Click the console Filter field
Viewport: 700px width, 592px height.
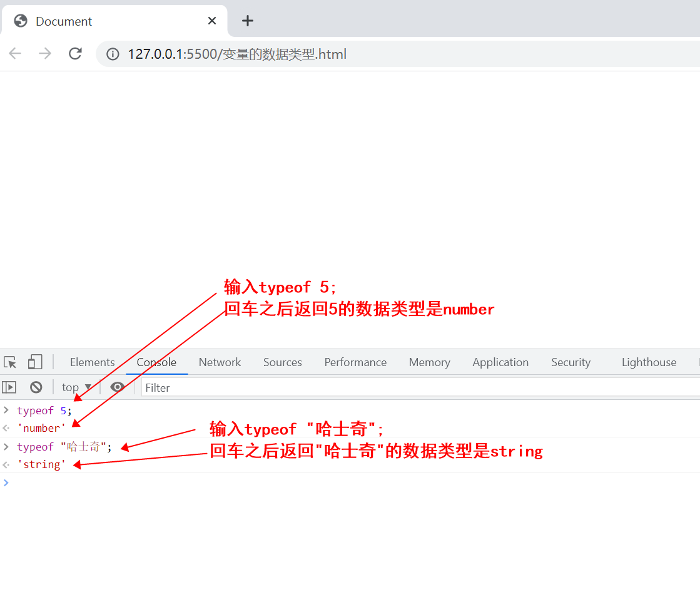[420, 387]
